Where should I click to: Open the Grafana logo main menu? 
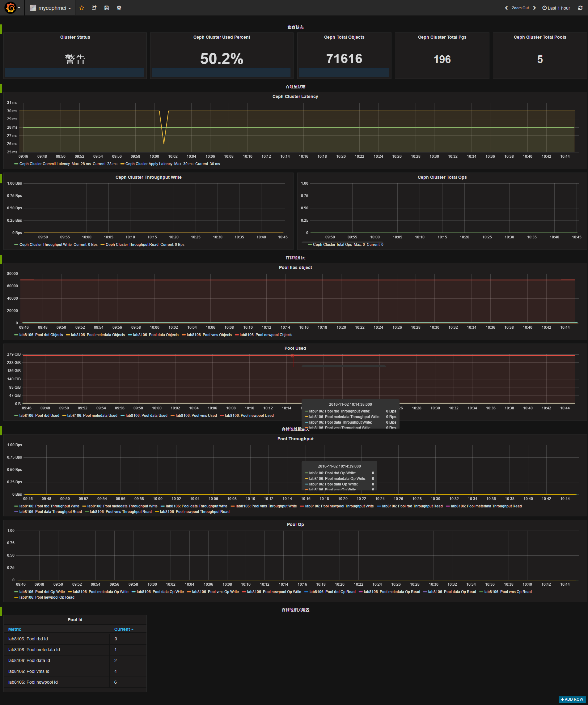click(x=12, y=8)
